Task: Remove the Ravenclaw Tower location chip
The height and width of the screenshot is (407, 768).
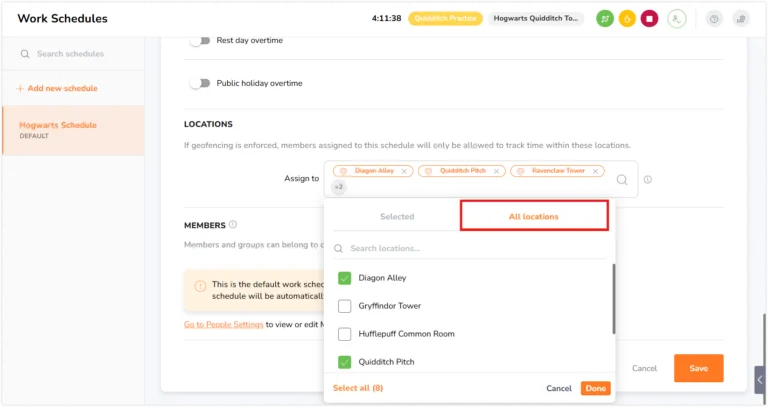Action: click(595, 171)
